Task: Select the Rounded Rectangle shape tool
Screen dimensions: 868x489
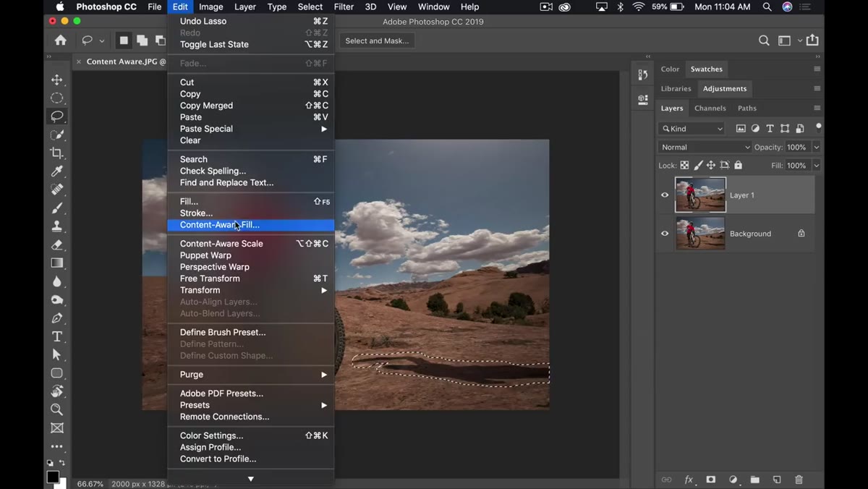Action: (x=57, y=373)
